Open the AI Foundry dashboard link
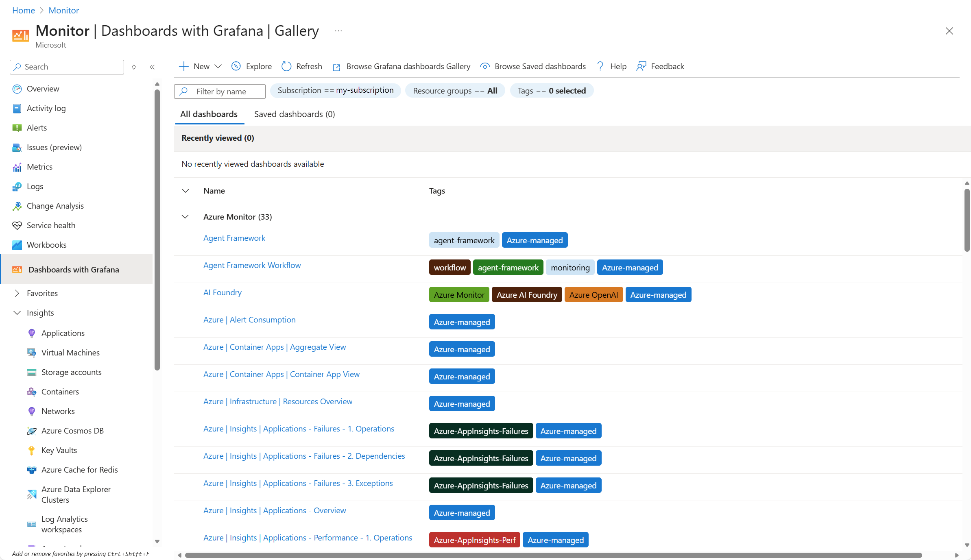Image resolution: width=971 pixels, height=560 pixels. (x=222, y=292)
